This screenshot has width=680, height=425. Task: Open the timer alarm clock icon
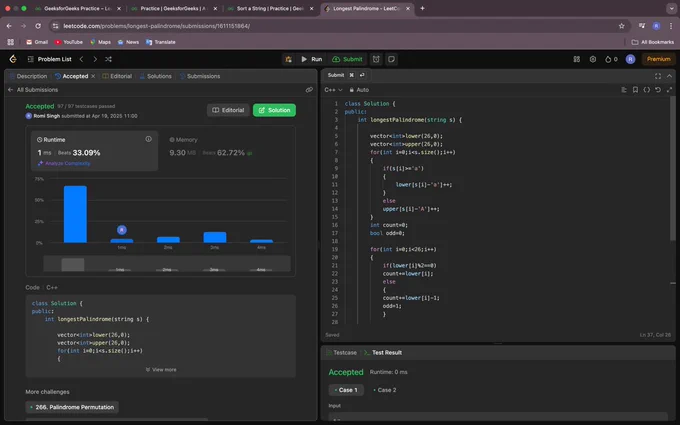[376, 59]
